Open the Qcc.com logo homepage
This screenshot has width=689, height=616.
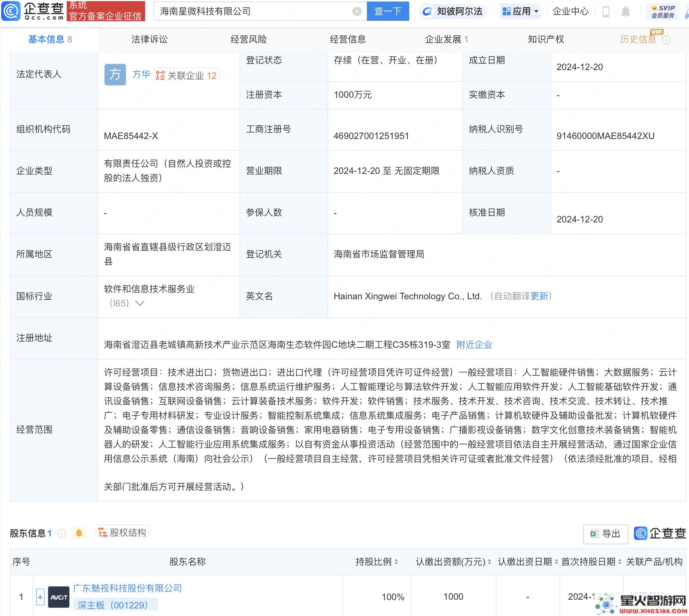click(33, 11)
